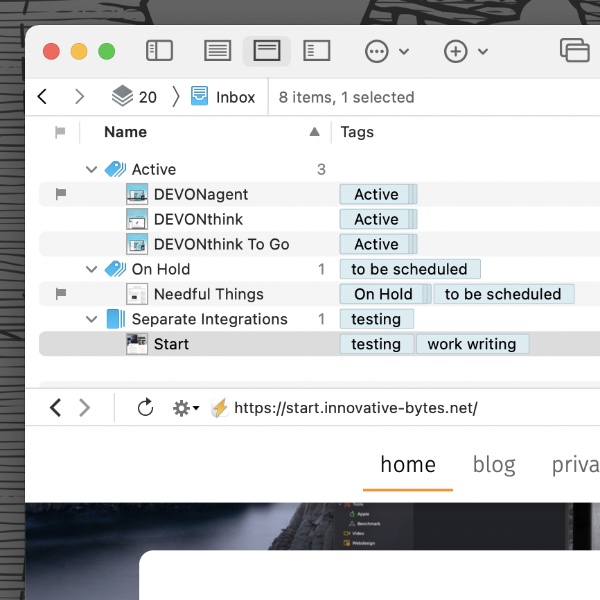Toggle the flag on Needful Things row

point(61,294)
